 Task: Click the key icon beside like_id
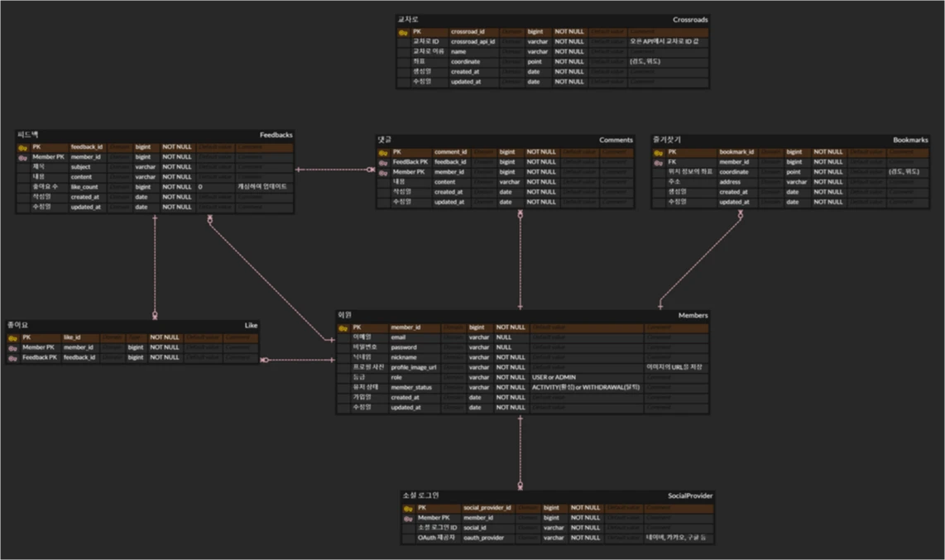click(x=12, y=338)
